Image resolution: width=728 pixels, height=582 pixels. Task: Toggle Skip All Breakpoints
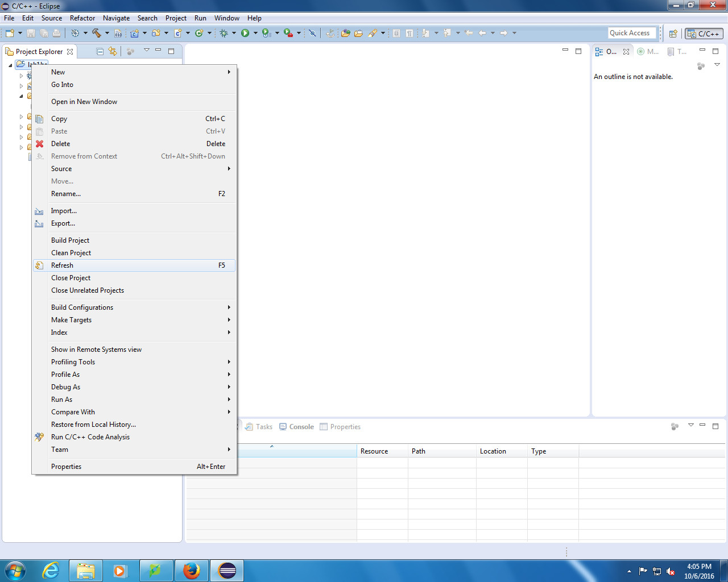pyautogui.click(x=312, y=33)
